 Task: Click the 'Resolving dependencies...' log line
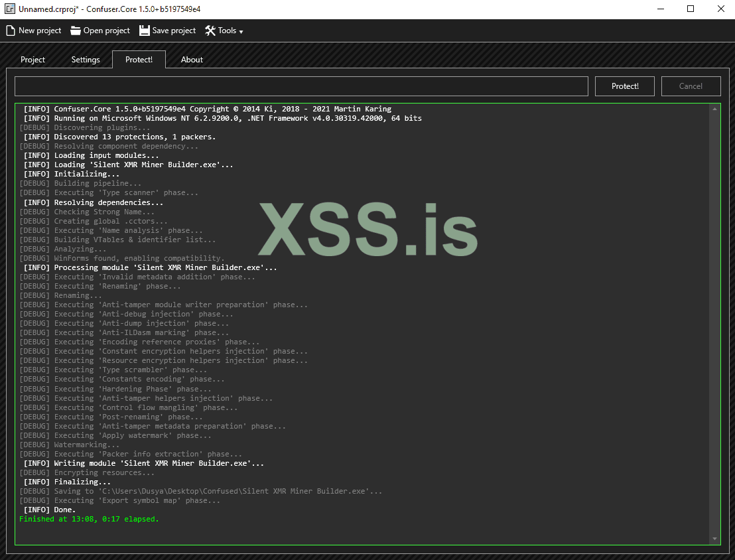pyautogui.click(x=94, y=202)
